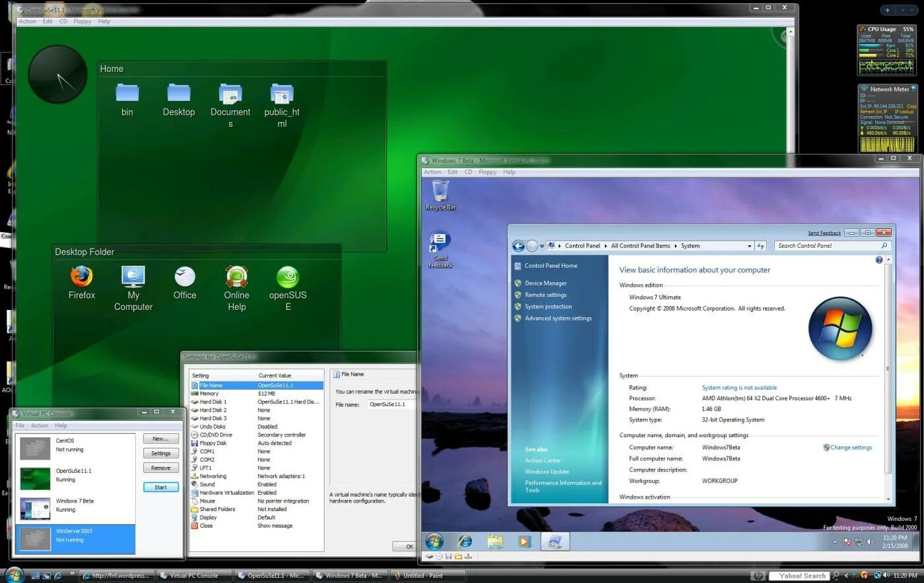Click the File name field in the Settings dialog
This screenshot has height=583, width=924.
point(393,404)
